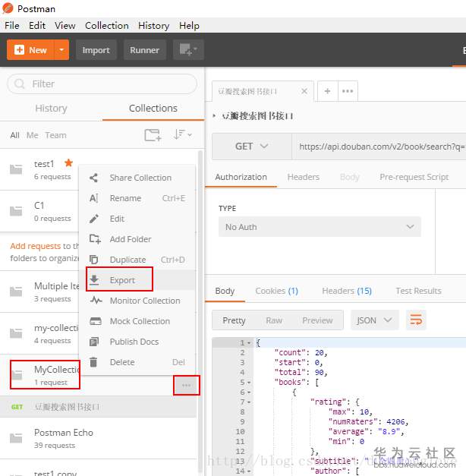Open the View menu
The height and width of the screenshot is (476, 466).
point(65,26)
